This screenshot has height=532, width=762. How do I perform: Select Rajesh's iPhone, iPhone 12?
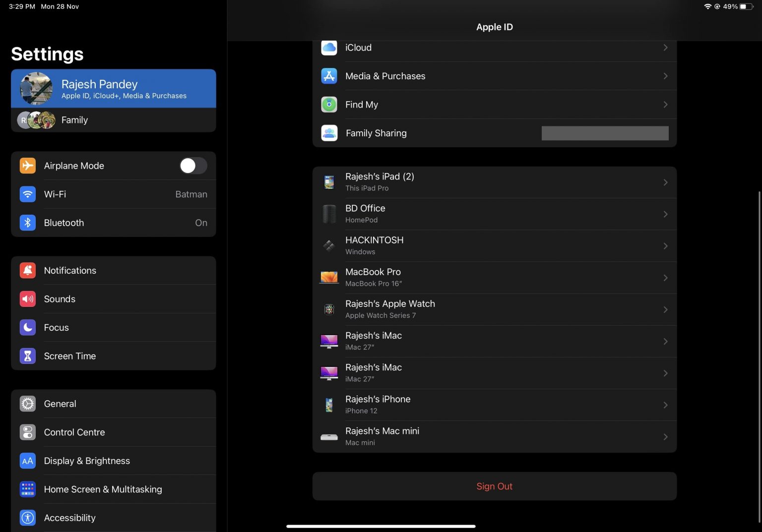coord(495,405)
